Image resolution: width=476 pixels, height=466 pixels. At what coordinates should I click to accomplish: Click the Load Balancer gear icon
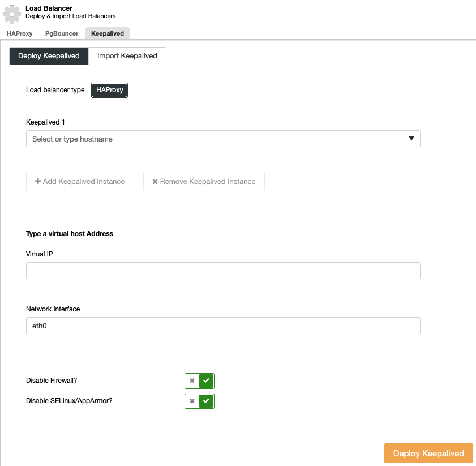[x=11, y=14]
